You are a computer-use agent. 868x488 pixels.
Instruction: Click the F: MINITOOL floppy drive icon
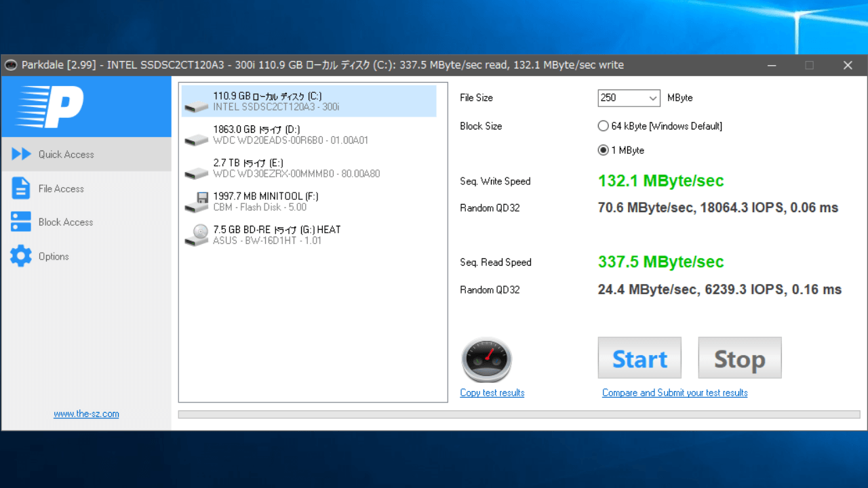197,202
